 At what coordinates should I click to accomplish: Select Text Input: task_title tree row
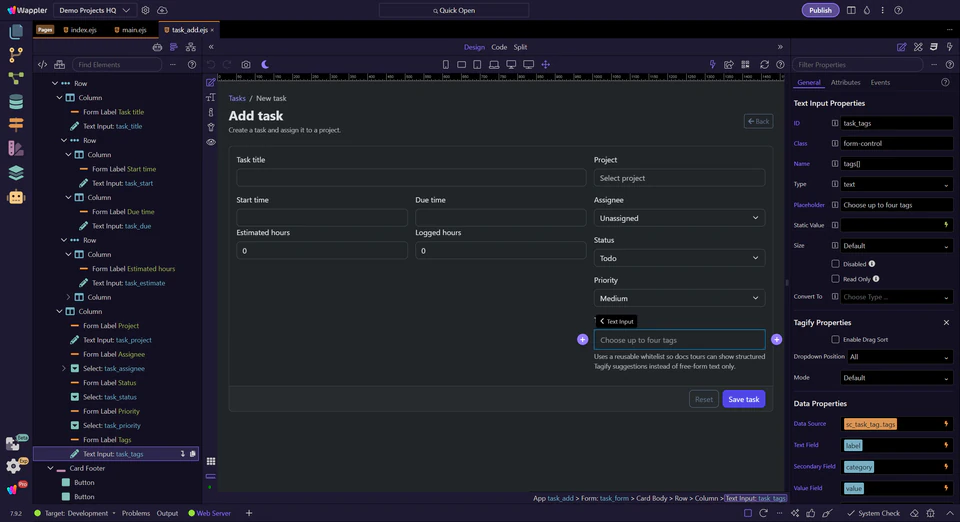coord(112,126)
